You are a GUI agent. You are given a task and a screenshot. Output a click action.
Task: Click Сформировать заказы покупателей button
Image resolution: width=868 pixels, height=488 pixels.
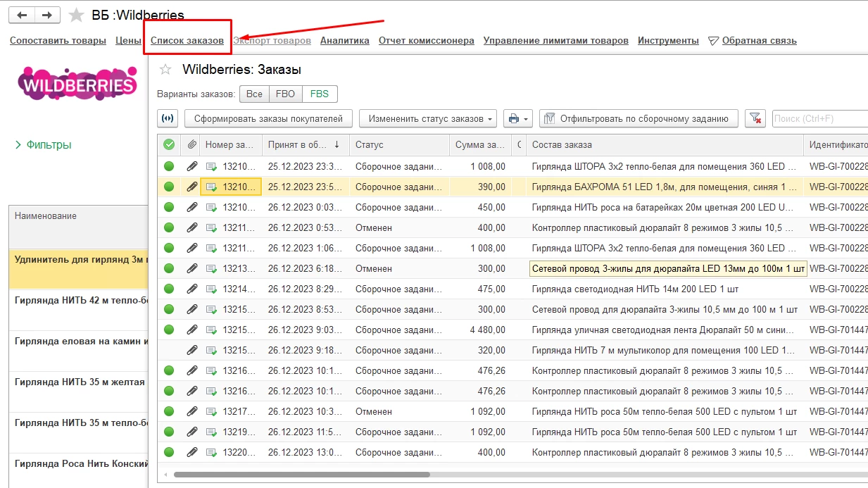click(x=268, y=118)
